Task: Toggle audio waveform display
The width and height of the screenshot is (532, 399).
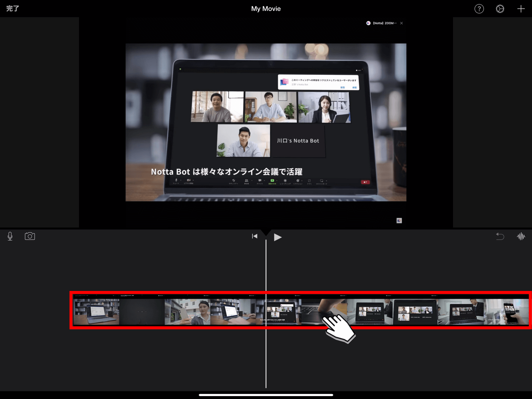Action: pos(521,236)
